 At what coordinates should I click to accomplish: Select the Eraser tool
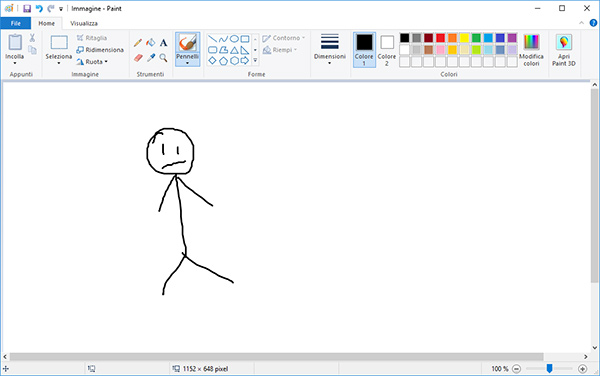point(138,58)
